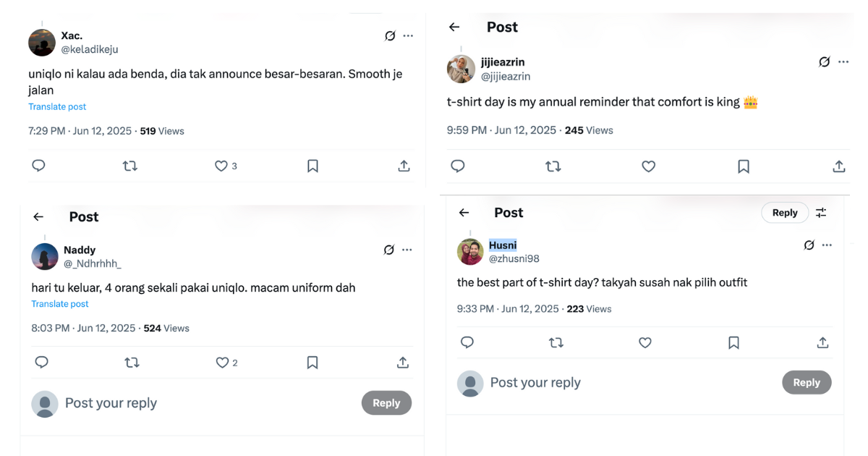Open Husni's profile picture
Viewport: 868px width, 456px height.
[x=470, y=252]
